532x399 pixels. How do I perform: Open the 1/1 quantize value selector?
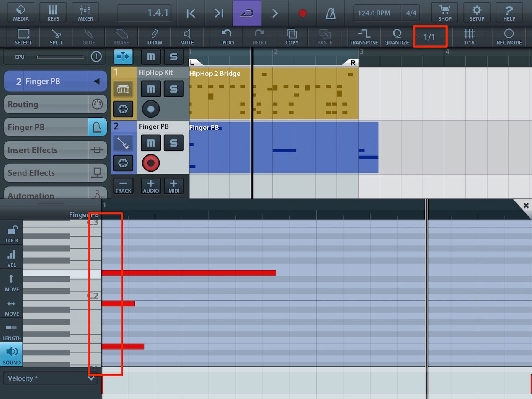430,37
